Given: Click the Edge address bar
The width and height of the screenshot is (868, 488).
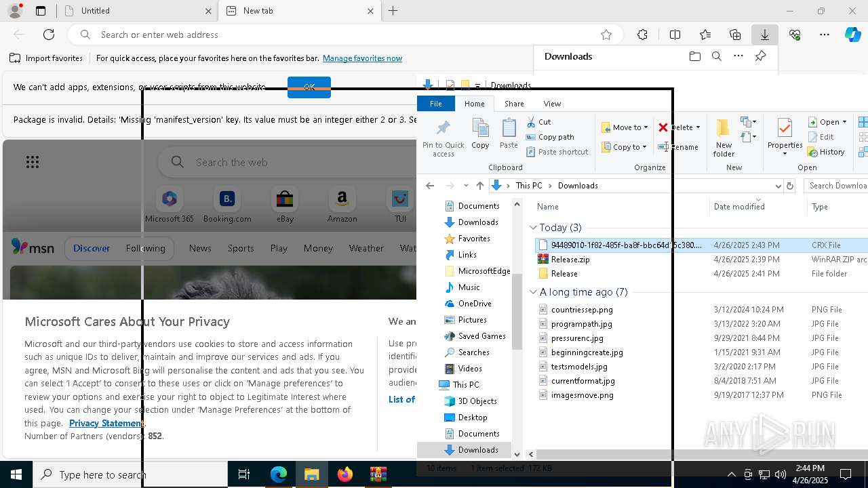Looking at the screenshot, I should coord(346,35).
